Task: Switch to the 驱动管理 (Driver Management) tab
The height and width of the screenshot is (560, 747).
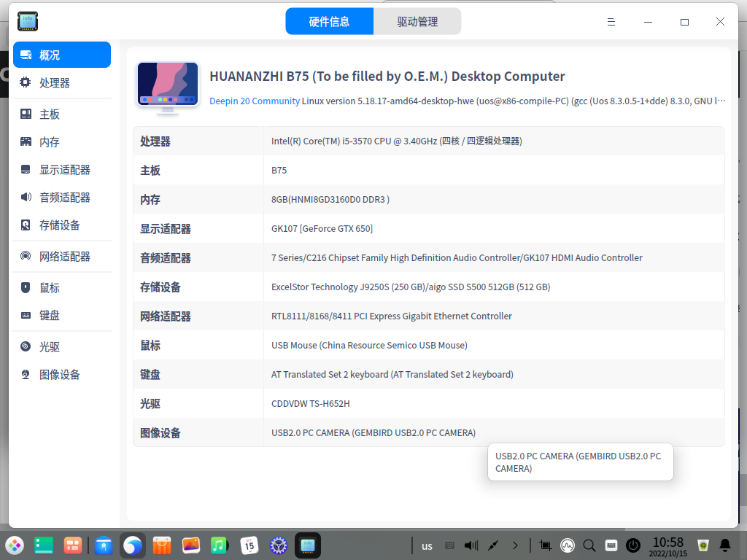Action: (417, 22)
